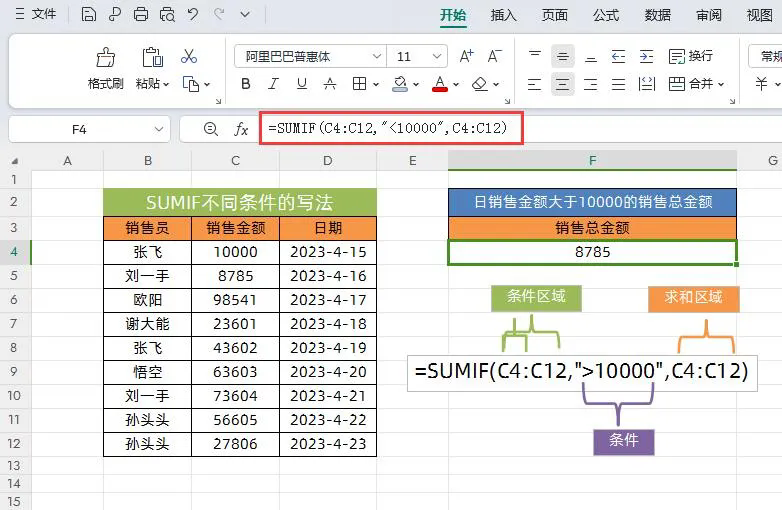782x510 pixels.
Task: Click the font color red A swatch
Action: [x=439, y=84]
